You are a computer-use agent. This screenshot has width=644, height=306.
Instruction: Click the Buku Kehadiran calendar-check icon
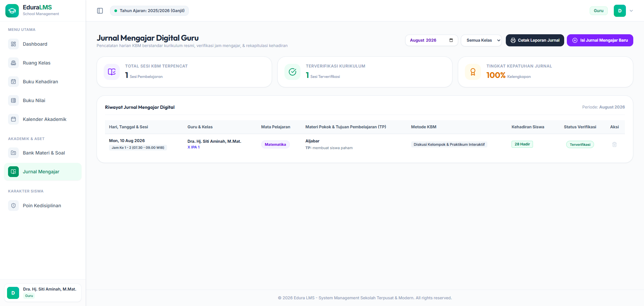(13, 82)
